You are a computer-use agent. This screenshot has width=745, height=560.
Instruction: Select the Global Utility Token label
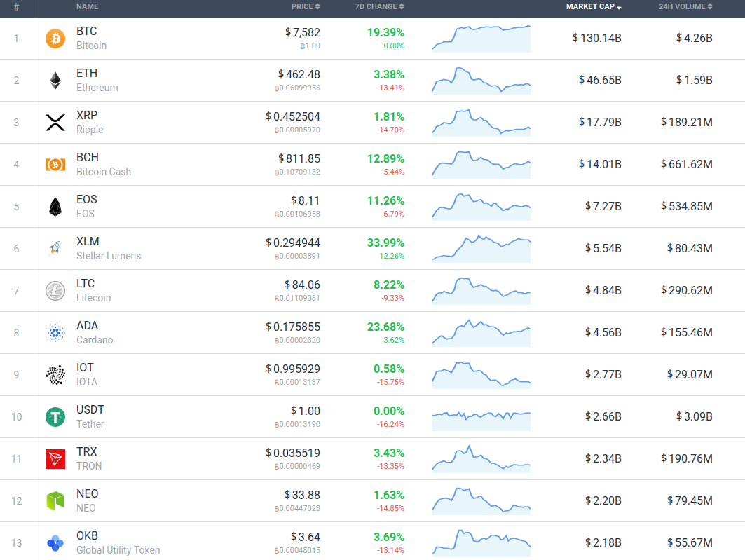pyautogui.click(x=118, y=550)
